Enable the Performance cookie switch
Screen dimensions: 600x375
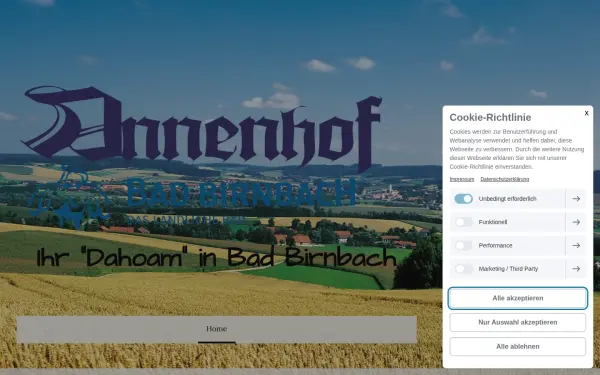(x=463, y=245)
